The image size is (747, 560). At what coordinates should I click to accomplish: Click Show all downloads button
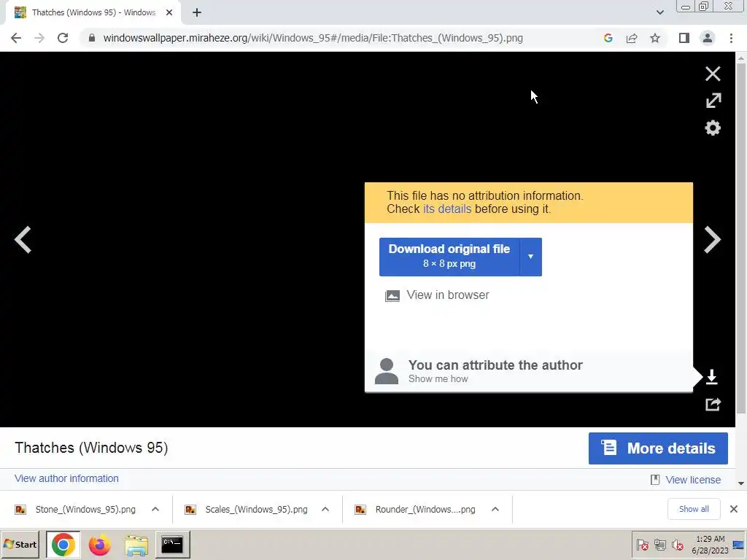694,510
